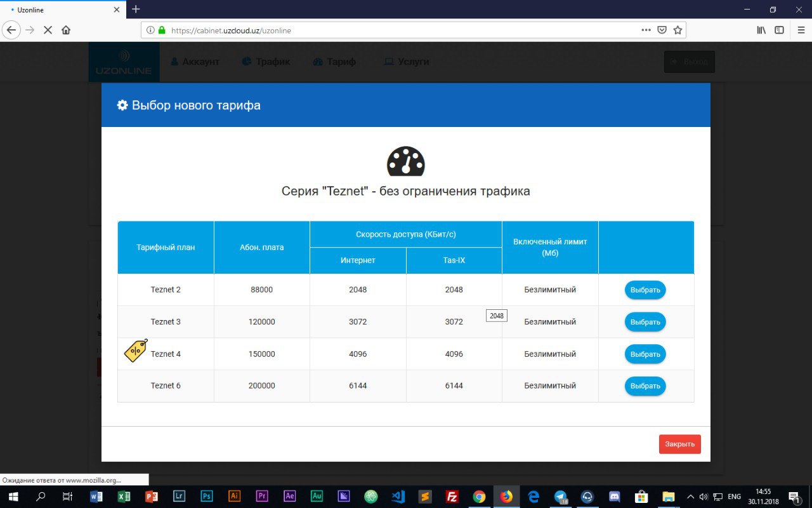Show site security info via green padlock
812x508 pixels.
tap(161, 30)
